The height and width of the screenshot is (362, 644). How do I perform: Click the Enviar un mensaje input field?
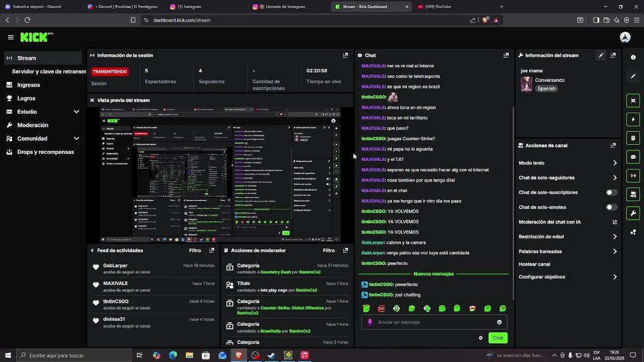click(x=434, y=322)
